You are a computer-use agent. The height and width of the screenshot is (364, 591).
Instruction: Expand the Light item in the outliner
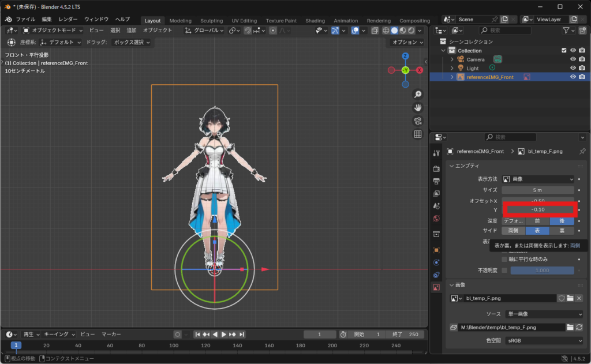click(x=451, y=68)
